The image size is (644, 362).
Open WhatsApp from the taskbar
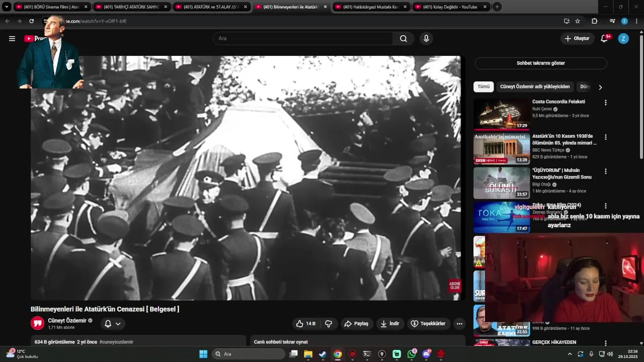pyautogui.click(x=412, y=354)
